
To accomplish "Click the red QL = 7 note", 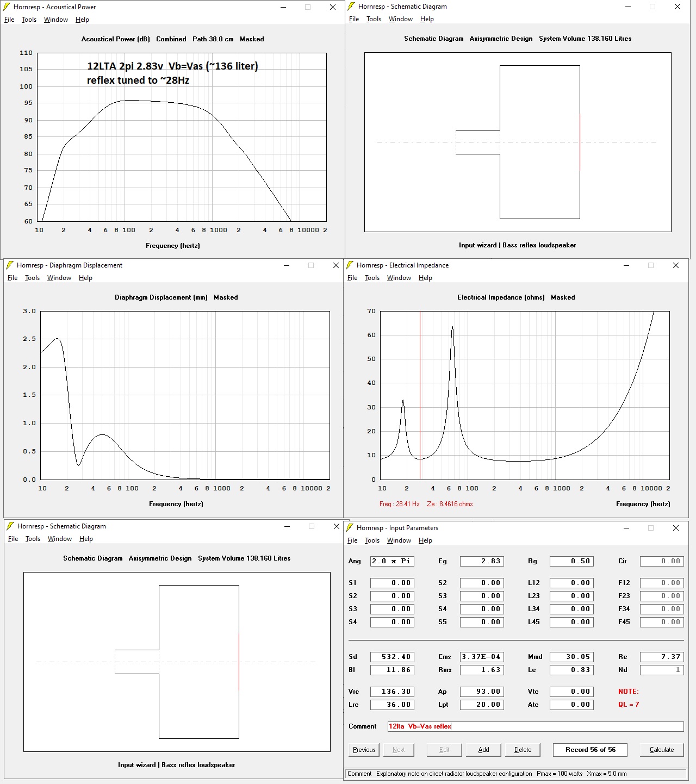I will (629, 705).
